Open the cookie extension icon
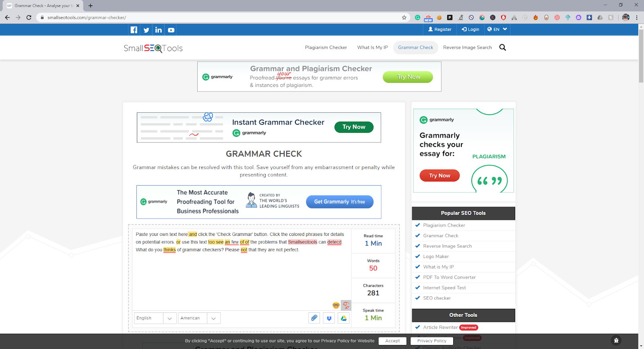This screenshot has width=644, height=349. point(439,17)
